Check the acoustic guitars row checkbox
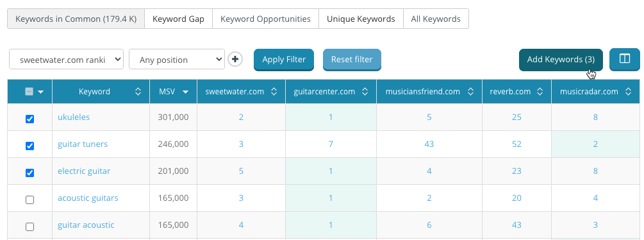Image resolution: width=644 pixels, height=240 pixels. 29,200
